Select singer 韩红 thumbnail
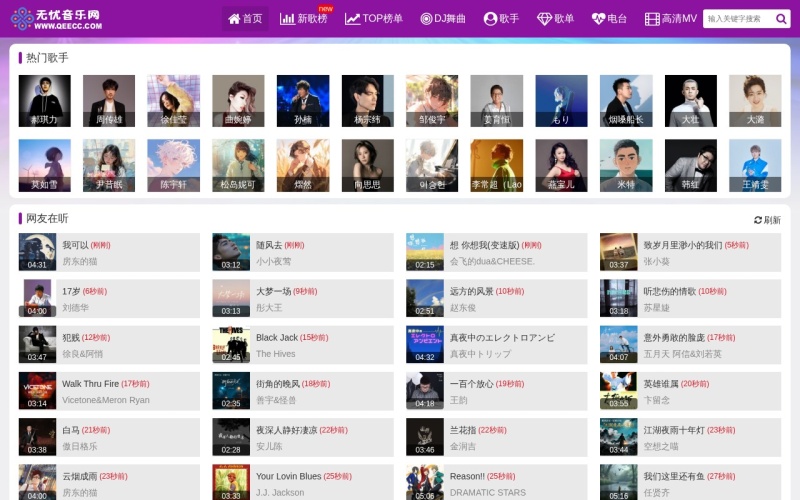The height and width of the screenshot is (500, 800). 690,165
